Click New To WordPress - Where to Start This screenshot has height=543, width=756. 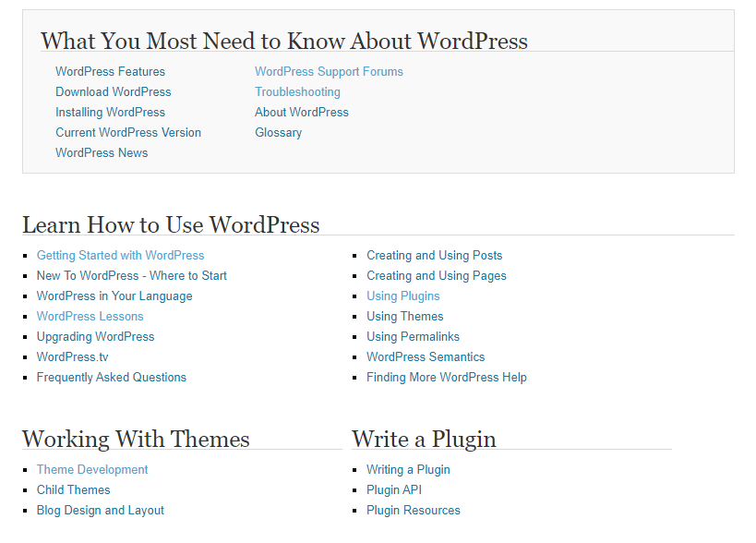coord(132,275)
